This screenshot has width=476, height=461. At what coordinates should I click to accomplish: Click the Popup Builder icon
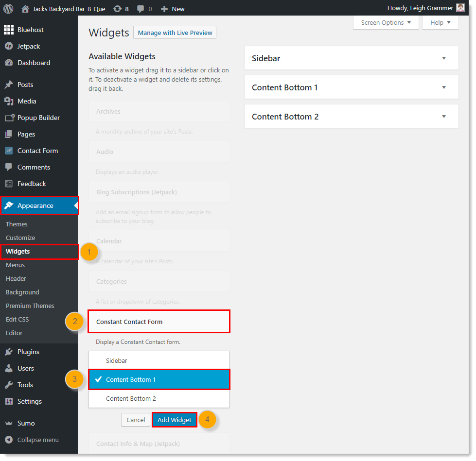(9, 118)
